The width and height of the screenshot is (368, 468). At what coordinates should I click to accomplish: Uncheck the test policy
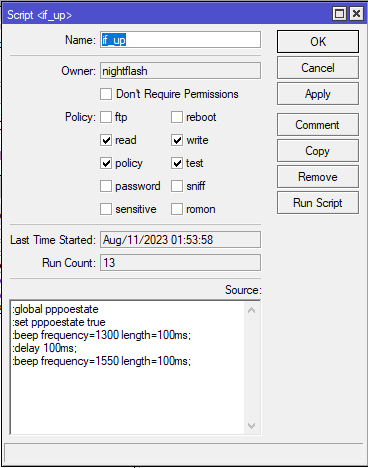point(177,163)
